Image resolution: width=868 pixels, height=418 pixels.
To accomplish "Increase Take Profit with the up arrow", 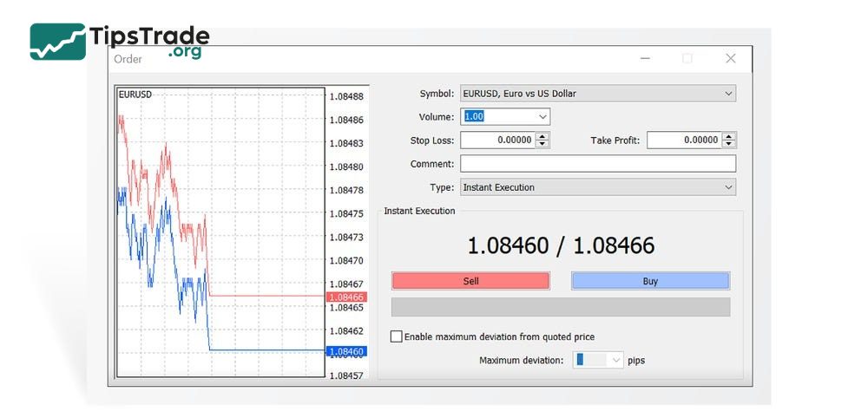I will click(x=729, y=136).
